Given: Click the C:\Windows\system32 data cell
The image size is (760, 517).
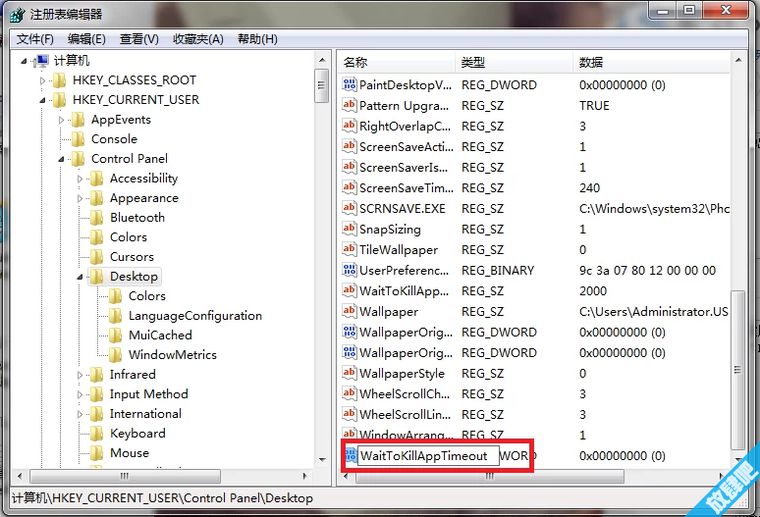Looking at the screenshot, I should pos(654,209).
